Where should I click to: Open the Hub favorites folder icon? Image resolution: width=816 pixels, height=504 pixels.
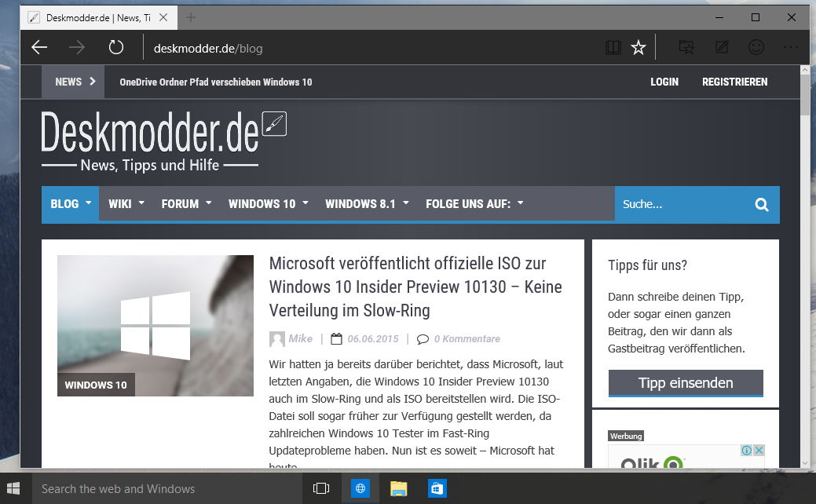(686, 48)
